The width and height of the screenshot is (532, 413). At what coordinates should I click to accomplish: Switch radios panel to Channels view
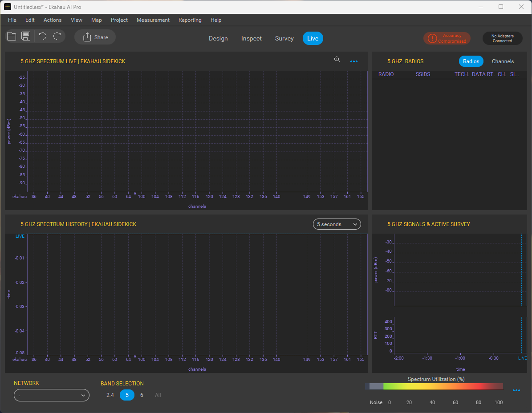pos(503,61)
